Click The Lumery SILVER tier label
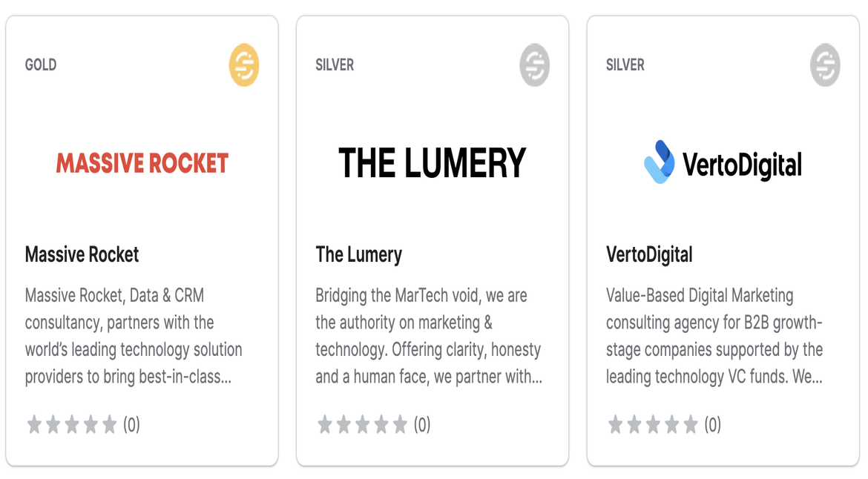Viewport: 868px width, 479px height. click(335, 65)
